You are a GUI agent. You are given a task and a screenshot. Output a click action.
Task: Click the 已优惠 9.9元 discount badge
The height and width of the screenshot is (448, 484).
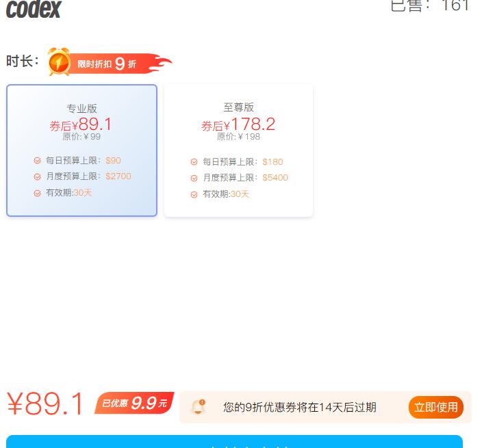click(x=134, y=403)
